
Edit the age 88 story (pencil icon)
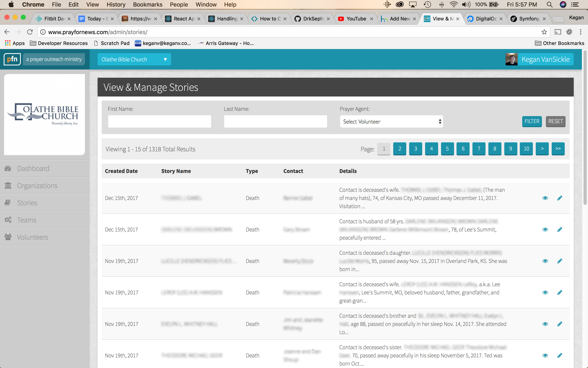pos(560,324)
